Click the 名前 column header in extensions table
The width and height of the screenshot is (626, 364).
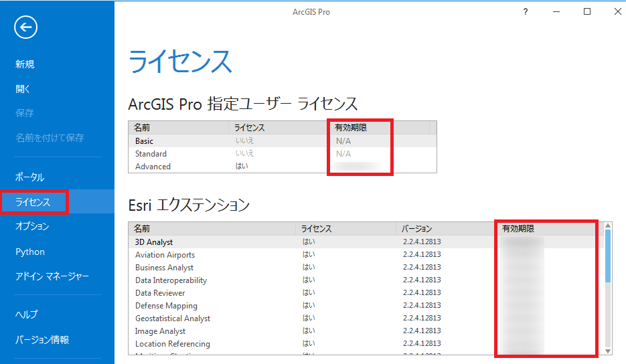(x=142, y=229)
